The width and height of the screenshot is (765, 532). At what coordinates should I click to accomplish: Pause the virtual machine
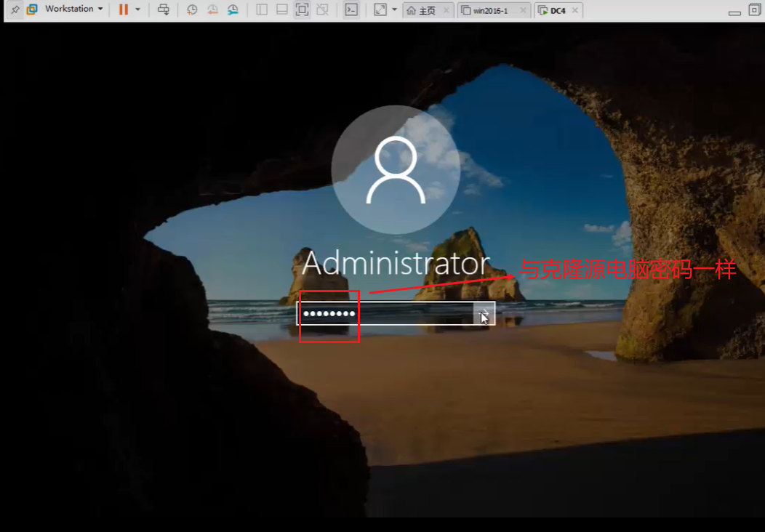point(124,9)
